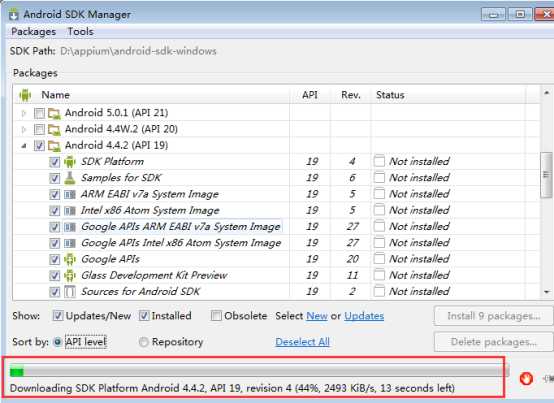The image size is (554, 403).
Task: Check the Android 5.0.1 (API 21) checkbox
Action: click(39, 113)
